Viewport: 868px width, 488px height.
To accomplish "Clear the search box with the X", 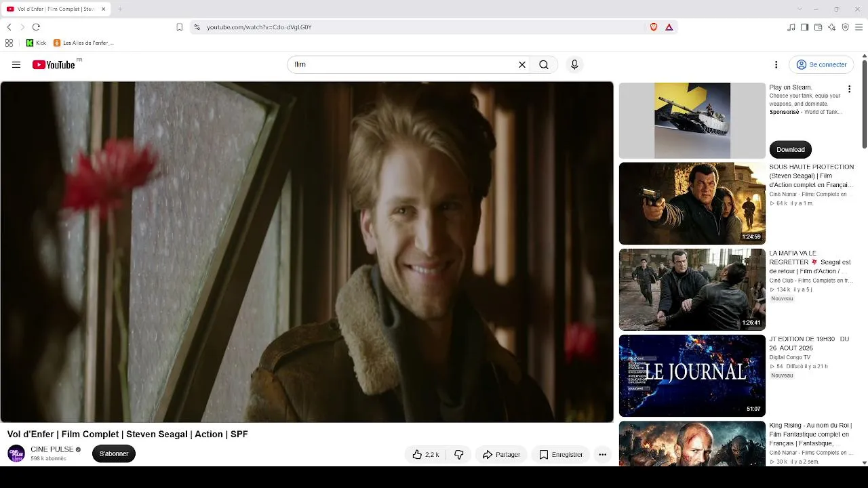I will pos(522,64).
